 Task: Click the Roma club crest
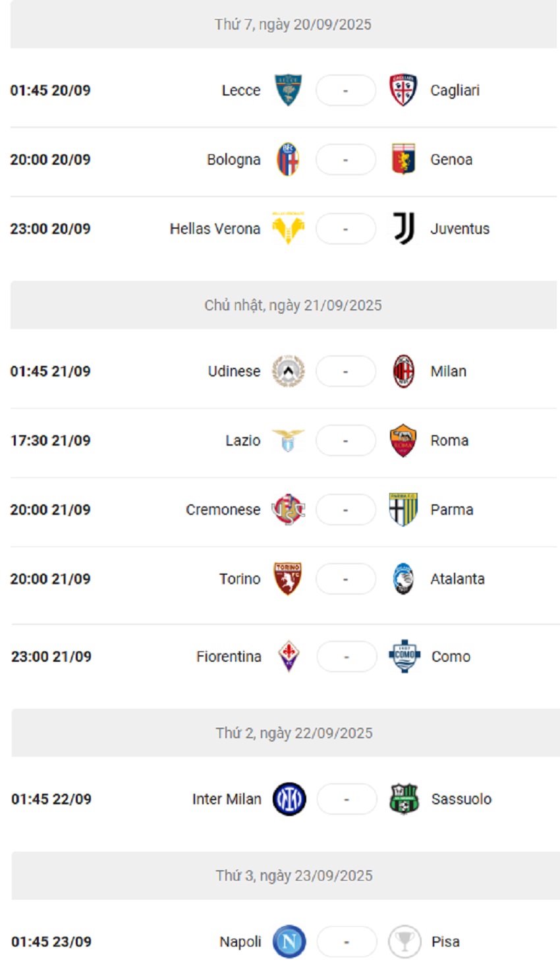404,440
